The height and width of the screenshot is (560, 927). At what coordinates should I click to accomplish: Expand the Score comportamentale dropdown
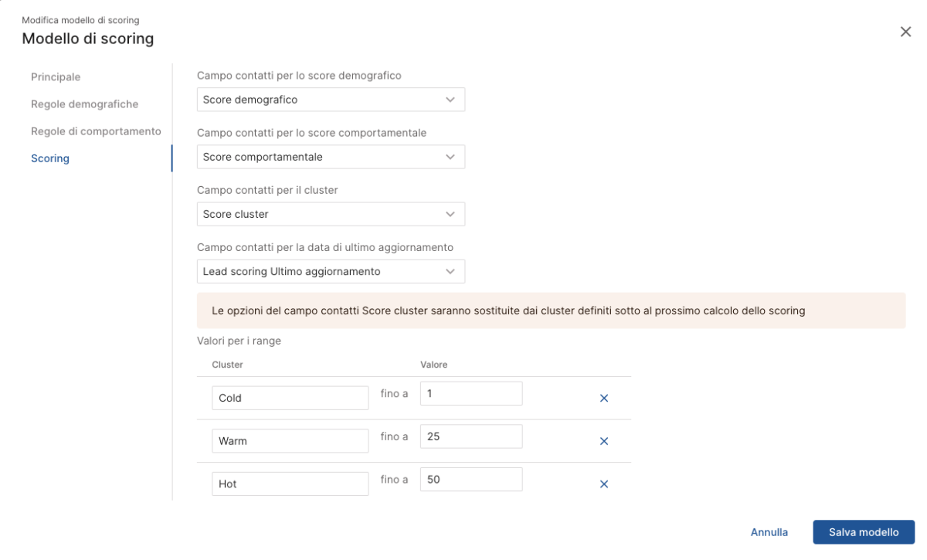(x=331, y=157)
